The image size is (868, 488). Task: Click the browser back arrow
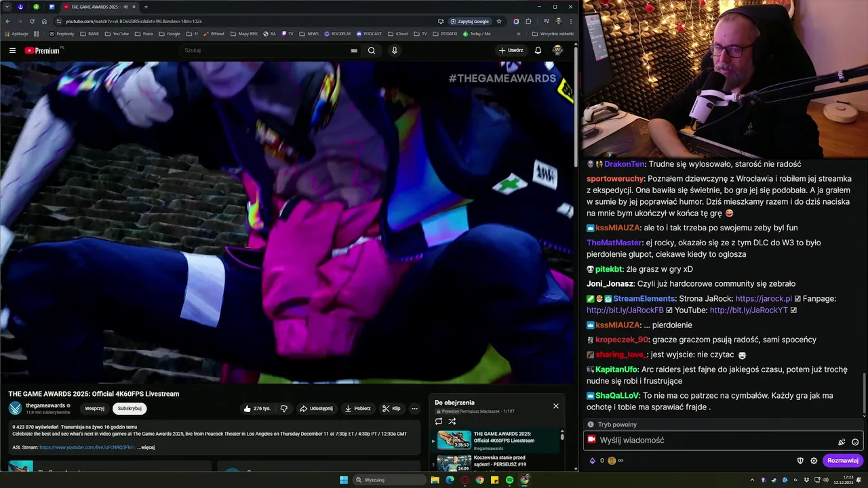click(x=7, y=21)
